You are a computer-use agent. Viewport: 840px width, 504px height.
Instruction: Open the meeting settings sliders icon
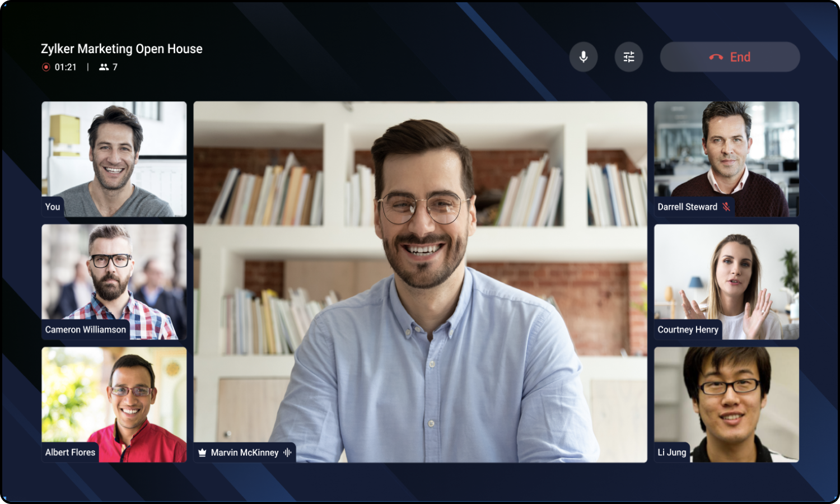629,57
